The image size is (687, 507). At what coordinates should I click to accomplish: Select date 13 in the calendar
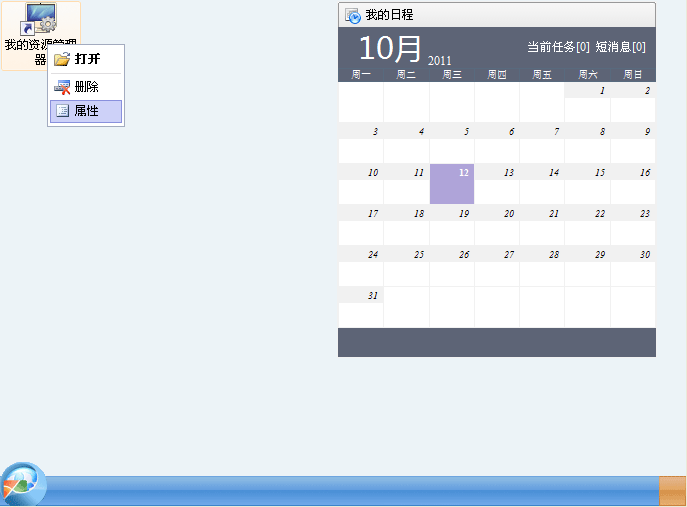click(497, 184)
